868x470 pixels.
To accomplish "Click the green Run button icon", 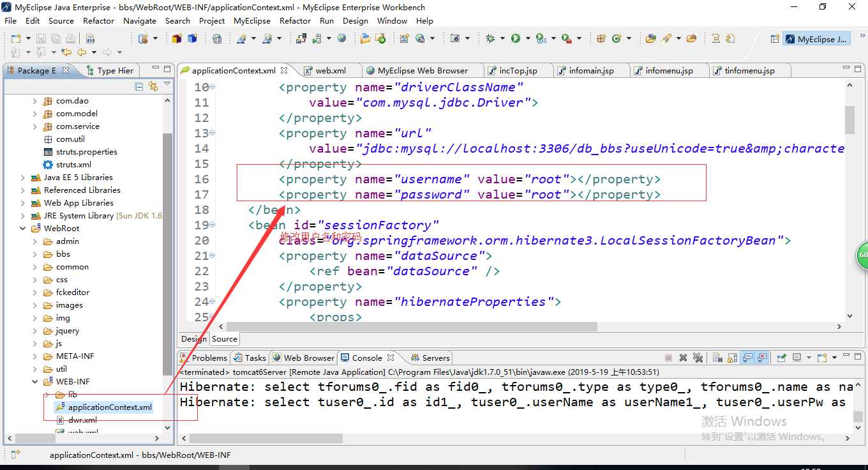I will point(515,38).
